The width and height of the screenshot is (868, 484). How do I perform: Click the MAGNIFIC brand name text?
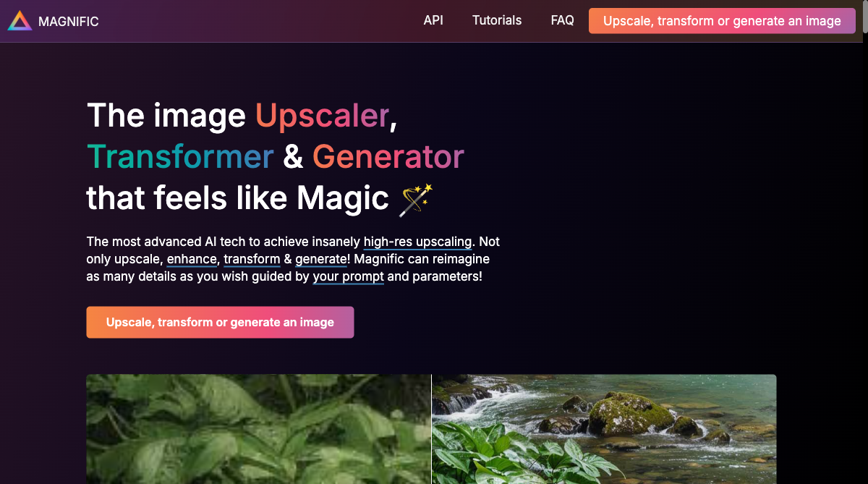[68, 22]
